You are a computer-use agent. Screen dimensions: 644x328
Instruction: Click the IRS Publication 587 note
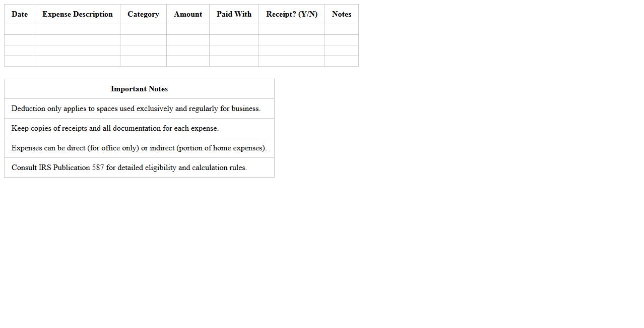129,168
